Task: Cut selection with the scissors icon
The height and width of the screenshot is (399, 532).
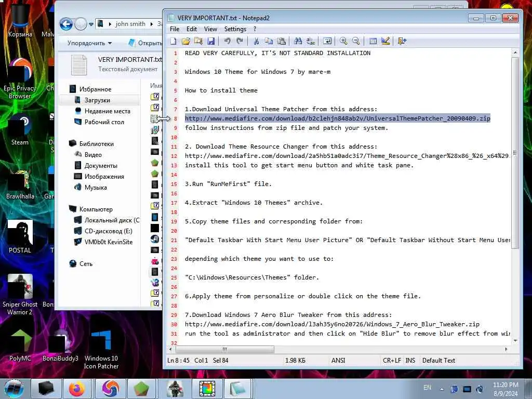Action: coord(256,41)
